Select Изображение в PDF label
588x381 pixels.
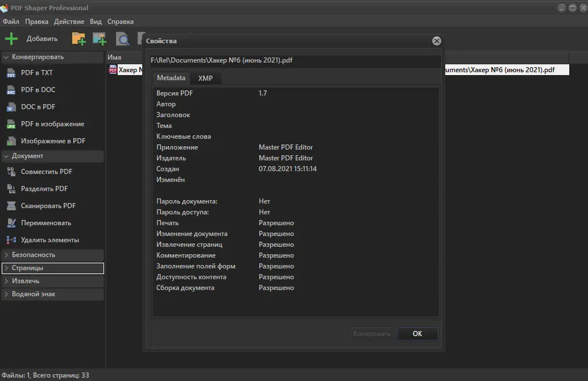coord(53,141)
